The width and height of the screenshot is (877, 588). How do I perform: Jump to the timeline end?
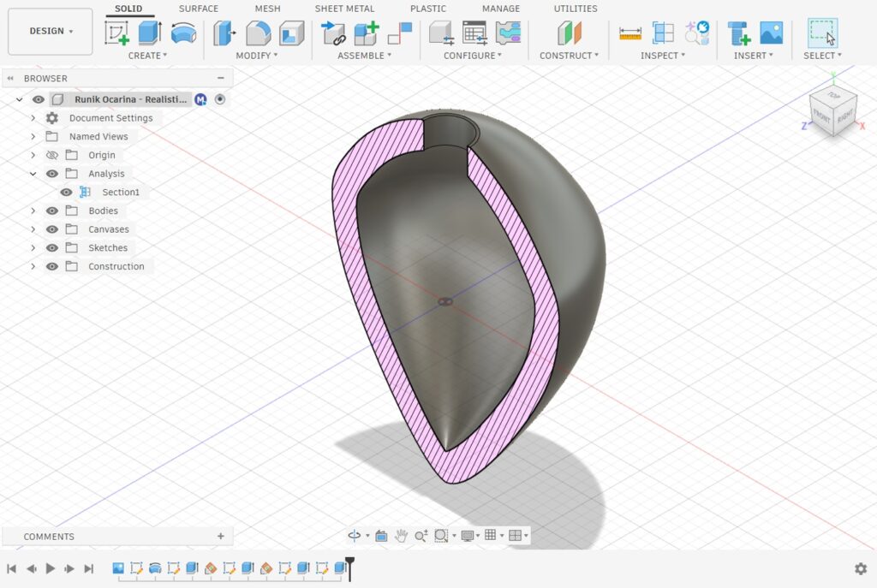pos(89,568)
